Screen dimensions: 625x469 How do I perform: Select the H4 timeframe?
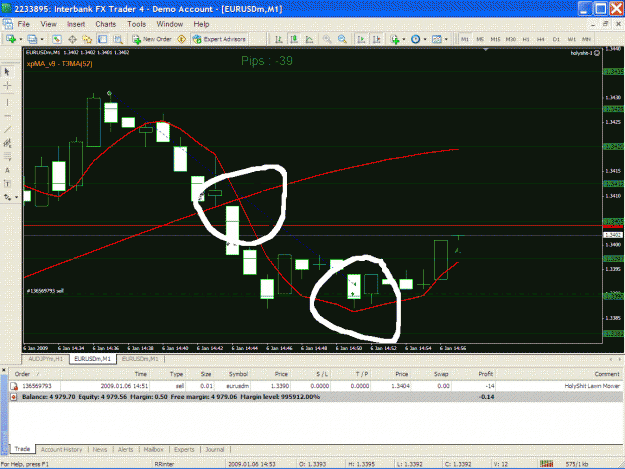541,39
